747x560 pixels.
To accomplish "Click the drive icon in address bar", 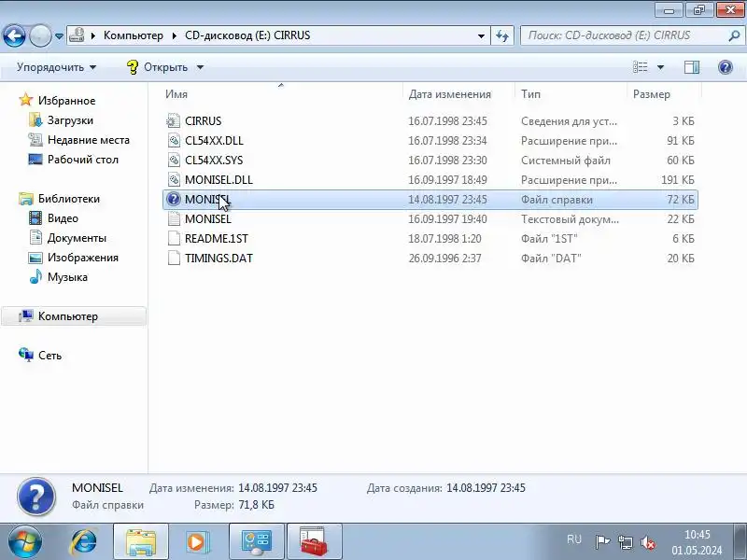I will tap(77, 35).
